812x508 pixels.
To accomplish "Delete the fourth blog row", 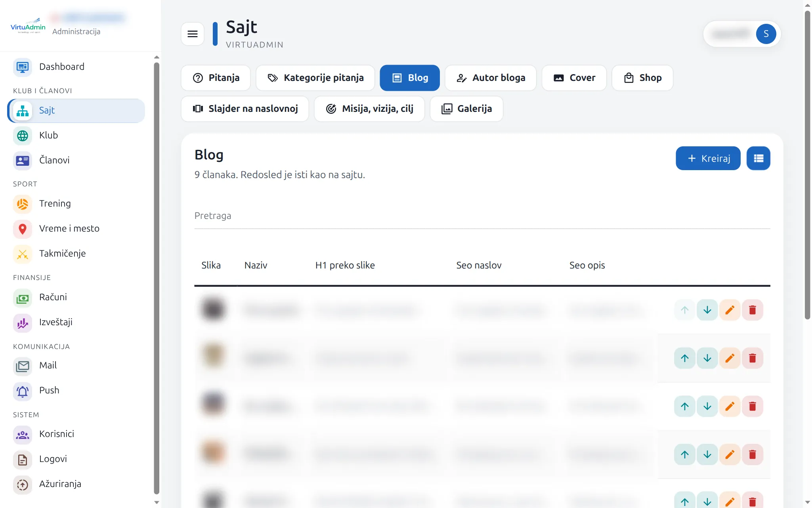I will pos(752,454).
